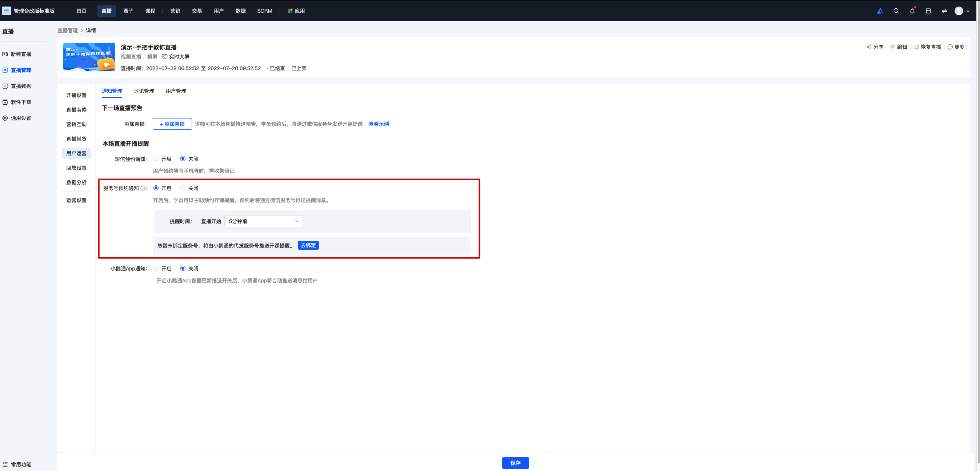This screenshot has width=980, height=471.
Task: Open the 更多 more options icon
Action: [x=950, y=47]
